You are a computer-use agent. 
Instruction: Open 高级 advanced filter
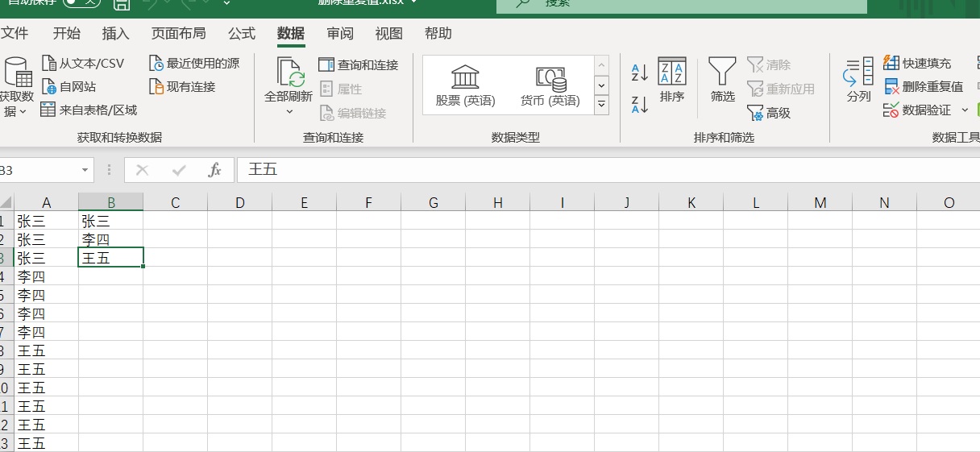pyautogui.click(x=769, y=113)
